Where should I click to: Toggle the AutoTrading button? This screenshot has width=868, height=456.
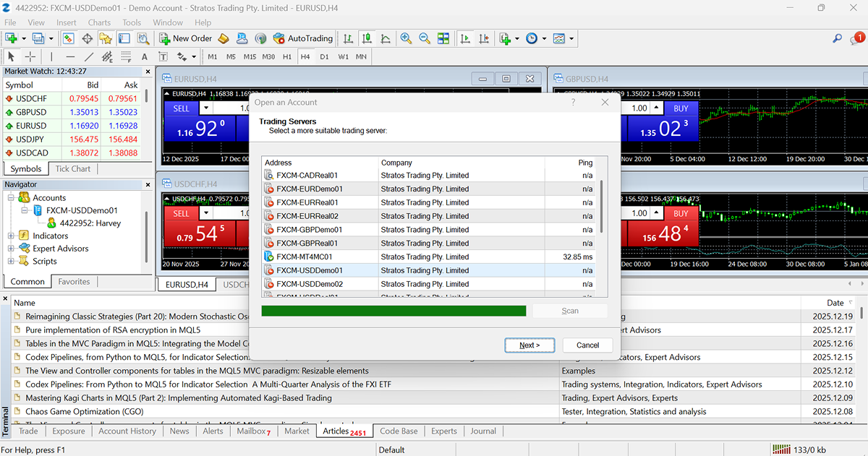[303, 38]
